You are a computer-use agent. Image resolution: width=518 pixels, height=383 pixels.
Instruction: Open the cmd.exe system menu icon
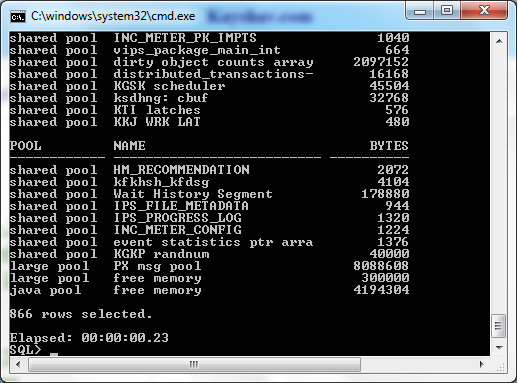(18, 16)
